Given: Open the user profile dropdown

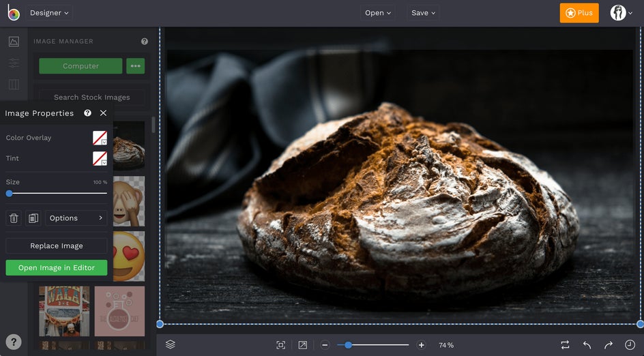Looking at the screenshot, I should tap(621, 13).
